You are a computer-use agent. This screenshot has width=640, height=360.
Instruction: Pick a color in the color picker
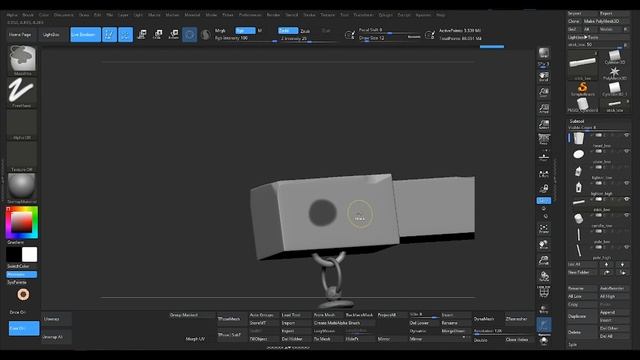(22, 222)
